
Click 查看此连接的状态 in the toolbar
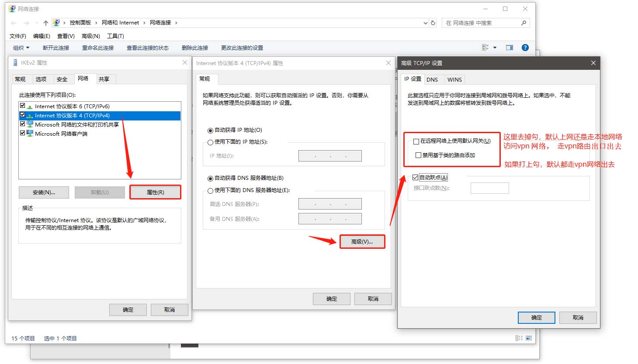[148, 48]
